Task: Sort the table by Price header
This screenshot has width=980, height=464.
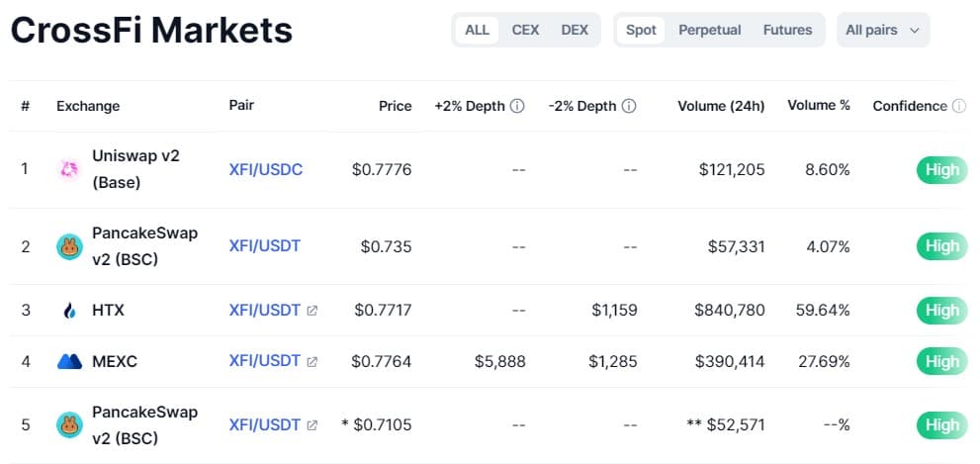Action: tap(395, 106)
